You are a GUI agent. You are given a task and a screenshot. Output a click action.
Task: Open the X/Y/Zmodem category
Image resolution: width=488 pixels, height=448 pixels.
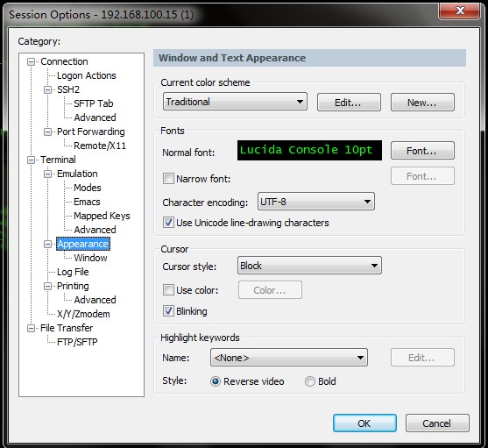point(83,314)
